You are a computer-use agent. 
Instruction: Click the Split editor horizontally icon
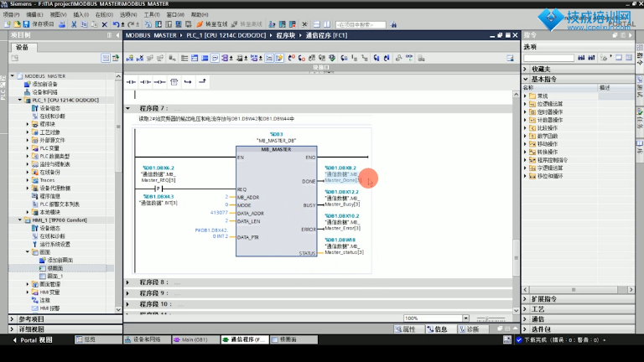coord(317,24)
